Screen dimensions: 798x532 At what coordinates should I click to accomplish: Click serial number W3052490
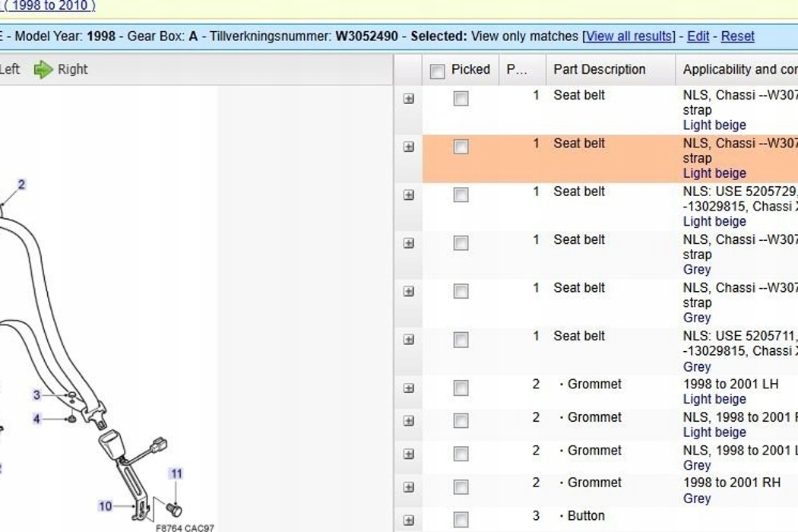tap(366, 36)
